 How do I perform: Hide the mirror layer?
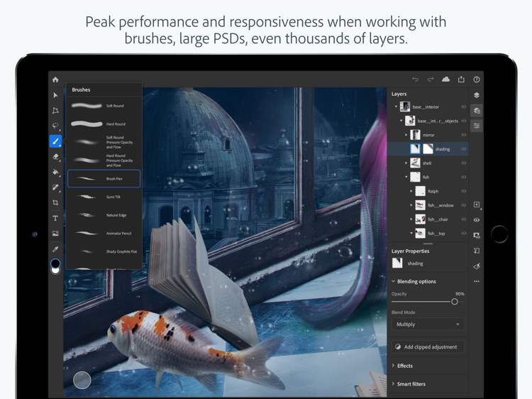(463, 135)
